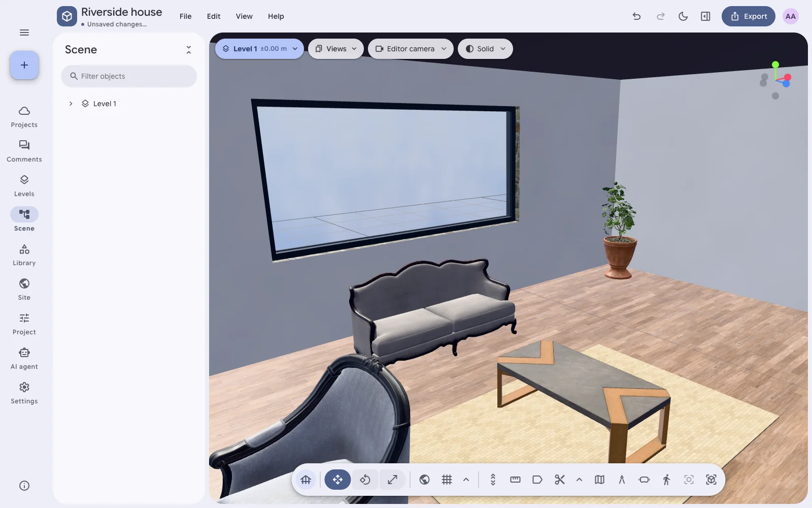Open the Edit menu
The height and width of the screenshot is (508, 812).
(x=214, y=16)
